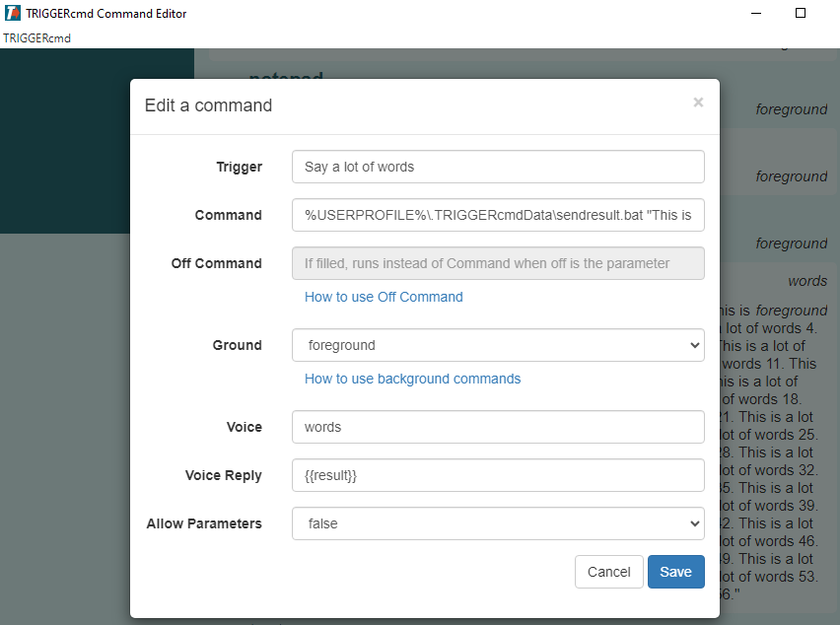Open the TRIGGERcmd menu
Screen dimensions: 840x625
pyautogui.click(x=36, y=38)
